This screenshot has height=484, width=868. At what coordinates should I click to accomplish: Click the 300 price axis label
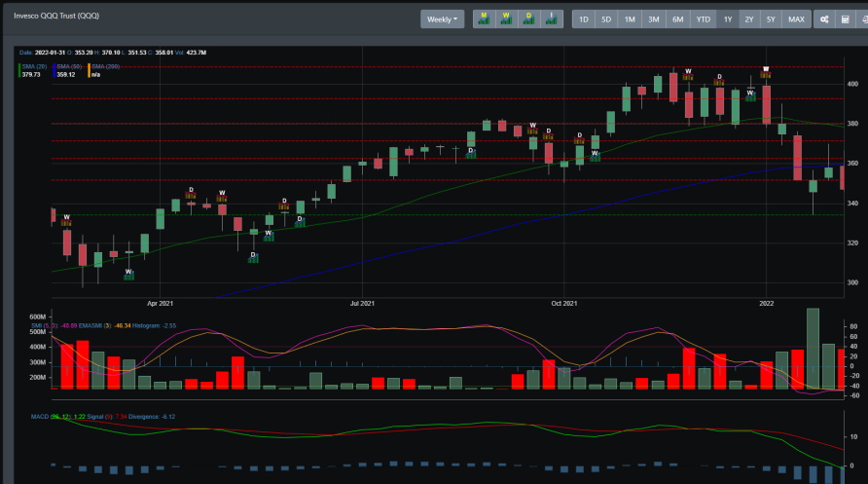852,282
